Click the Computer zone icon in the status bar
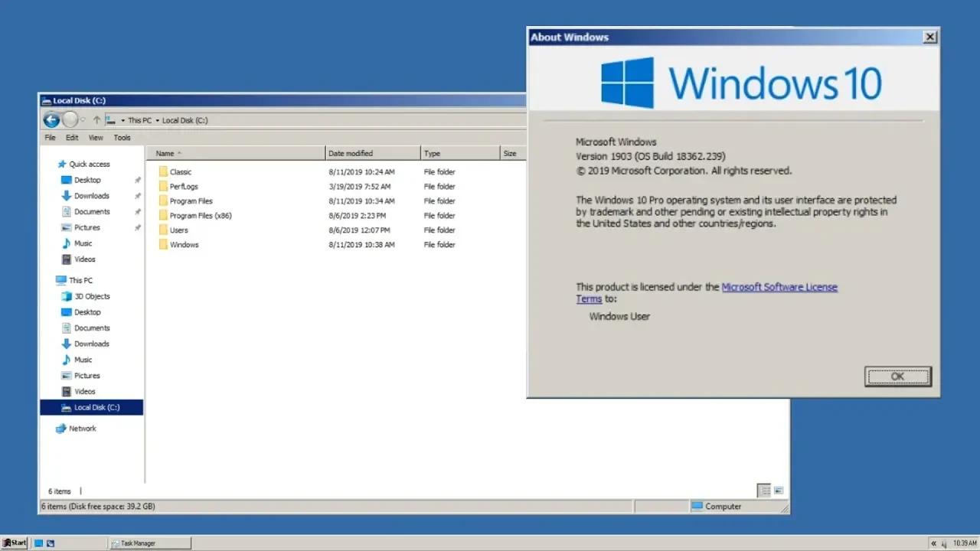Viewport: 980px width, 551px height. tap(697, 506)
